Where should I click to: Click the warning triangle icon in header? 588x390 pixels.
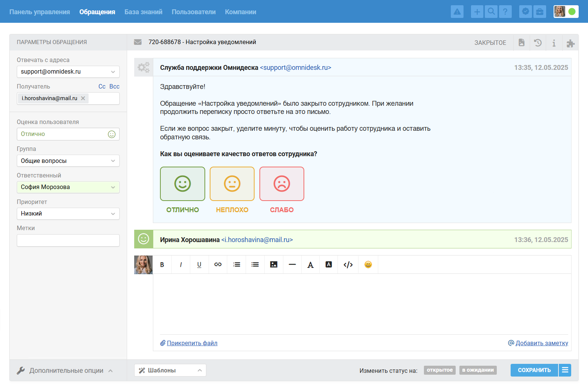coord(457,12)
